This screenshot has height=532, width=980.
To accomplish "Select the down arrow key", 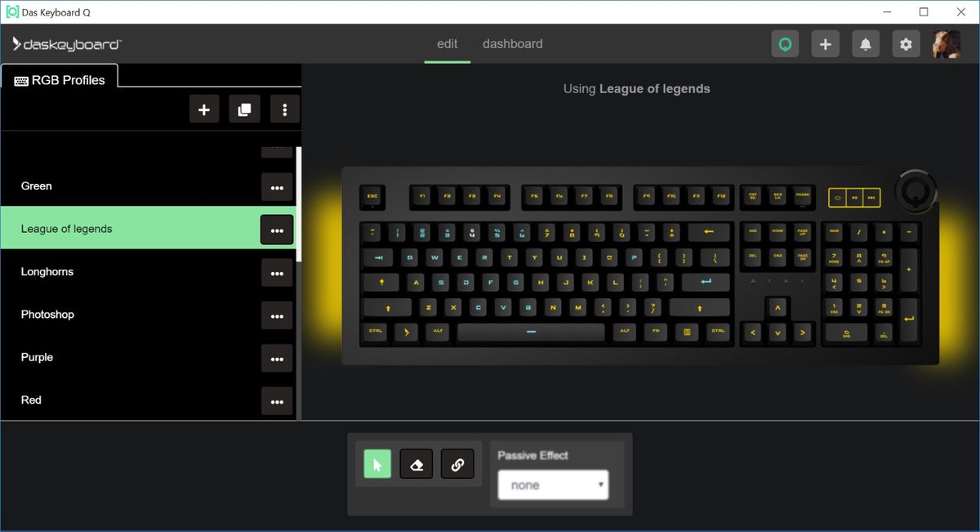I will pyautogui.click(x=777, y=333).
